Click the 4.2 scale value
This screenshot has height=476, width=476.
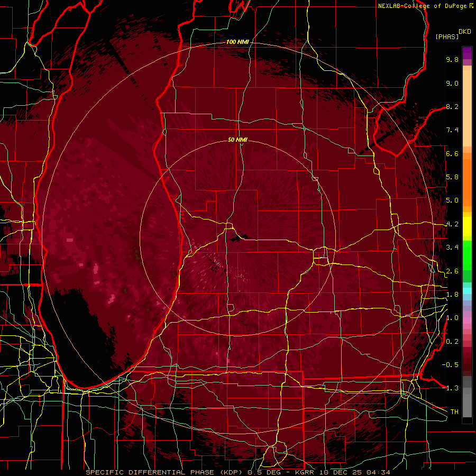(x=452, y=224)
